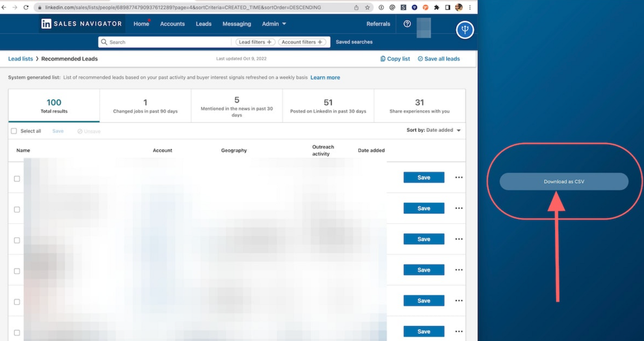Open the Accounts menu item
Image resolution: width=644 pixels, height=341 pixels.
click(172, 24)
